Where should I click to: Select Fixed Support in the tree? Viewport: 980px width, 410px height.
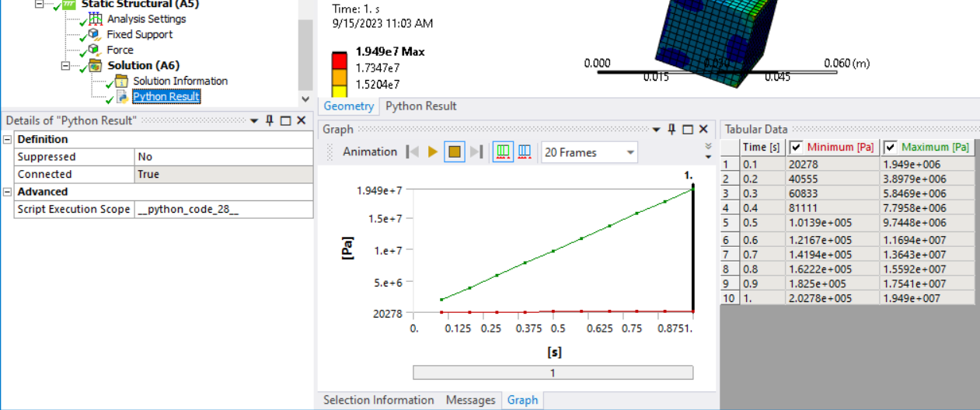point(140,34)
